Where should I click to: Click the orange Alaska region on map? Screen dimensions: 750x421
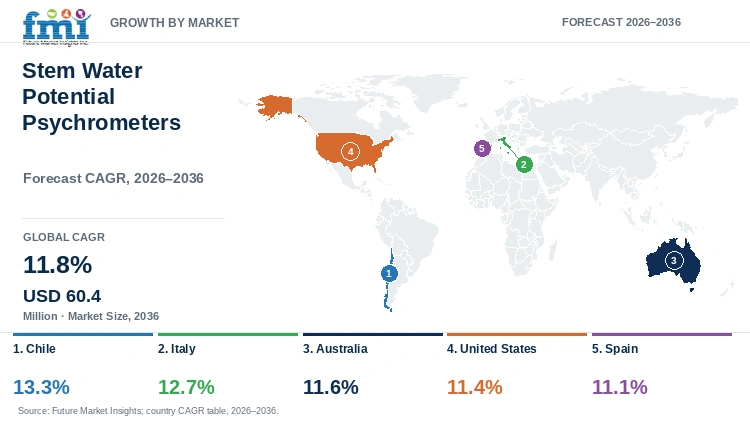click(x=275, y=106)
